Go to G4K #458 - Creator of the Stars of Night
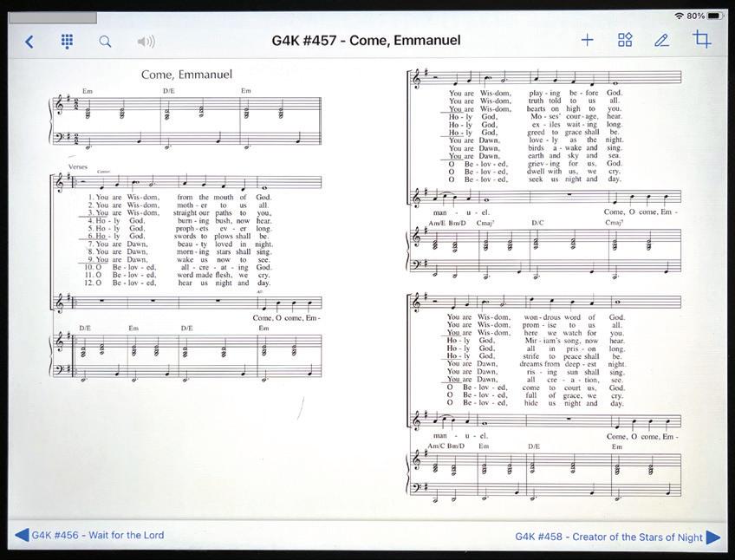735x560 pixels. coord(608,537)
